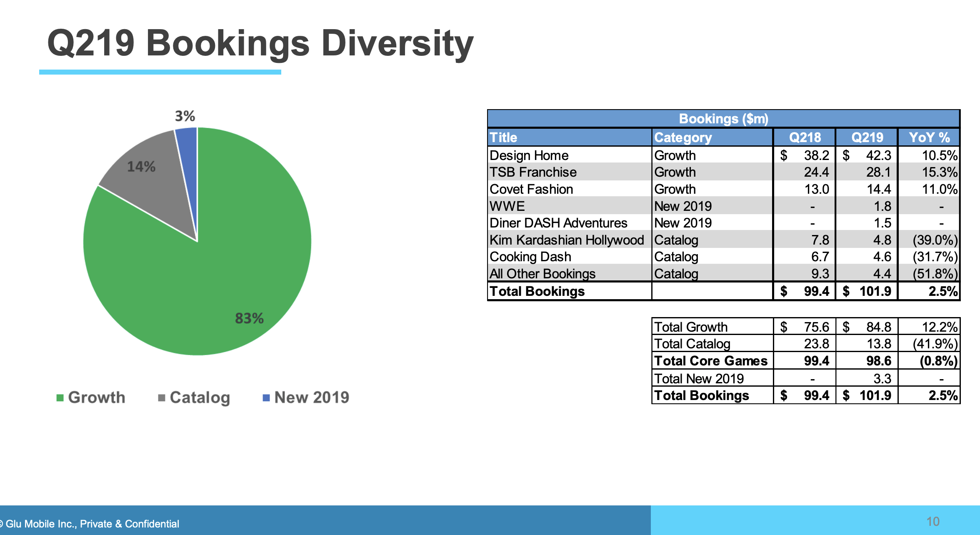Select the Kim Kardashian Hollywood cell
The height and width of the screenshot is (535, 980).
click(x=570, y=240)
